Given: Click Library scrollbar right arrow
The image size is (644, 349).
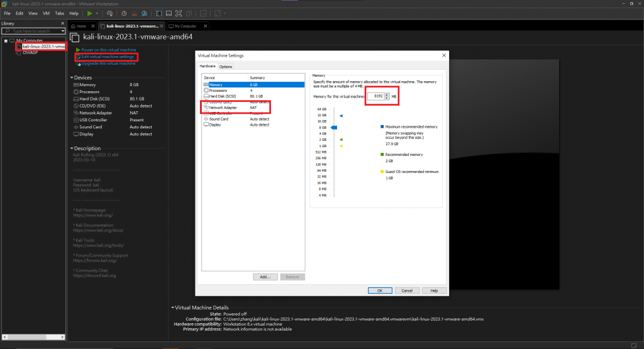Looking at the screenshot, I should point(62,336).
